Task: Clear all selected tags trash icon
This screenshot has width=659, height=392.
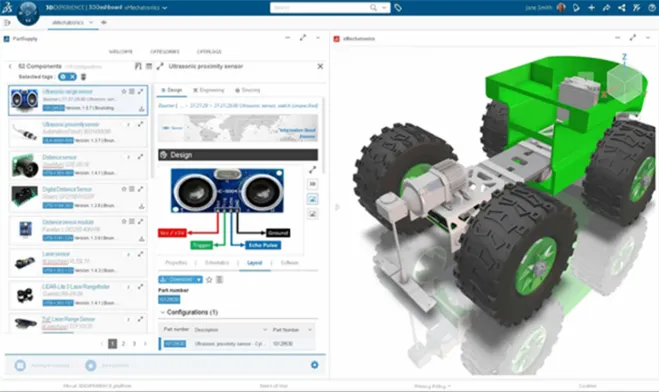Action: click(x=83, y=76)
